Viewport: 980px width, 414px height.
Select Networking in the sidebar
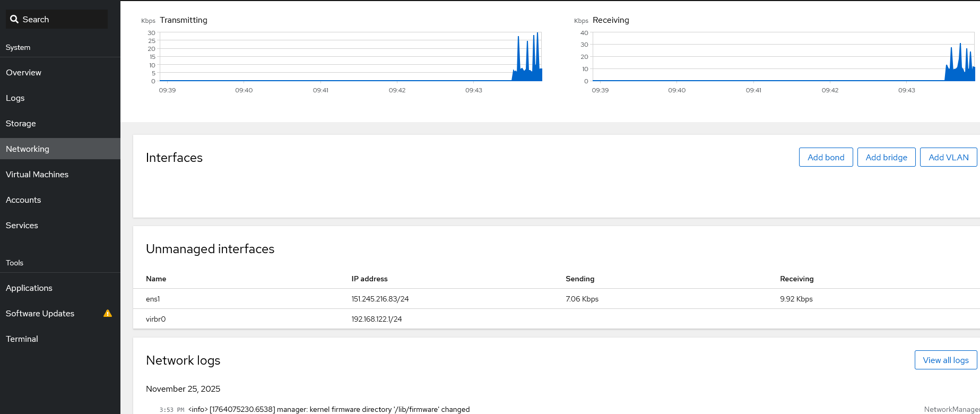(28, 149)
